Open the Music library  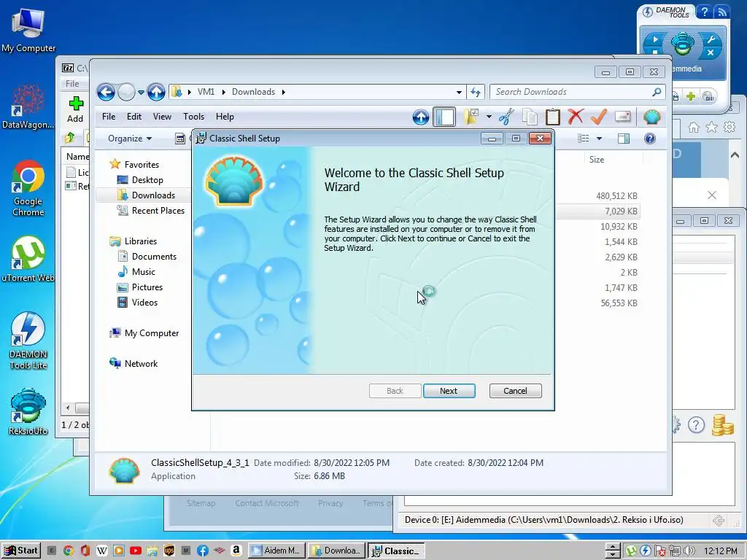pyautogui.click(x=144, y=272)
